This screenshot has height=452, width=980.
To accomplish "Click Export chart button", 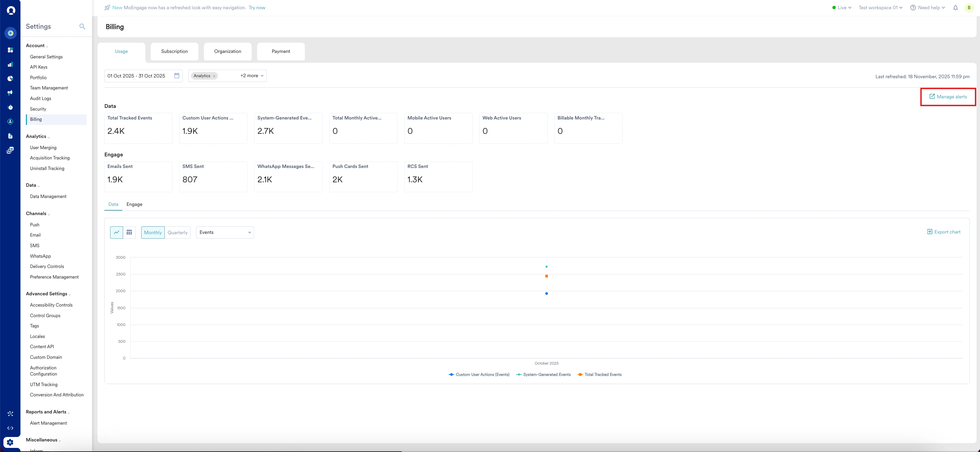I will pyautogui.click(x=944, y=232).
